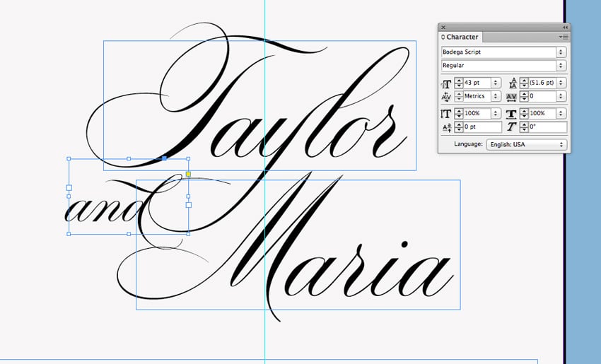Open the 43 pt font size dropdown

[x=496, y=83]
